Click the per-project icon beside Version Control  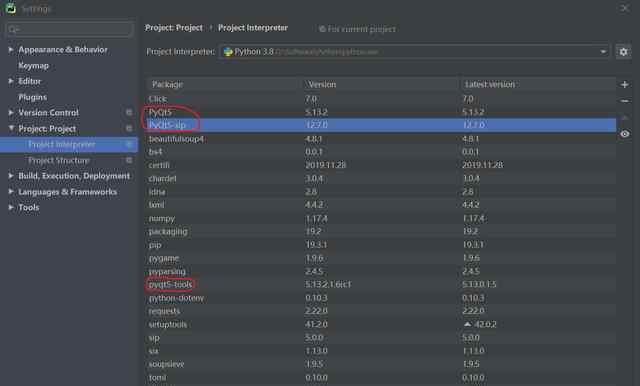[129, 112]
